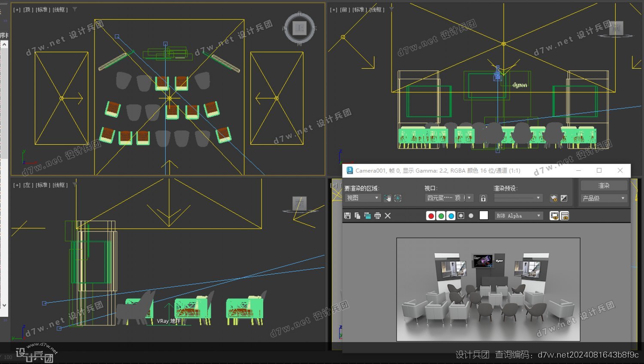Viewport: 644px width, 364px height.
Task: Copy rendered image to clipboard
Action: click(357, 216)
